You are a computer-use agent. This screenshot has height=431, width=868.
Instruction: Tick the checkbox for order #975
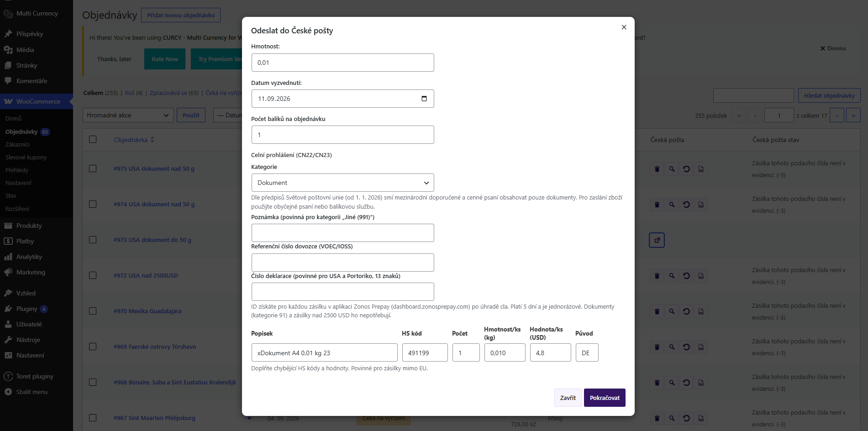click(x=93, y=168)
